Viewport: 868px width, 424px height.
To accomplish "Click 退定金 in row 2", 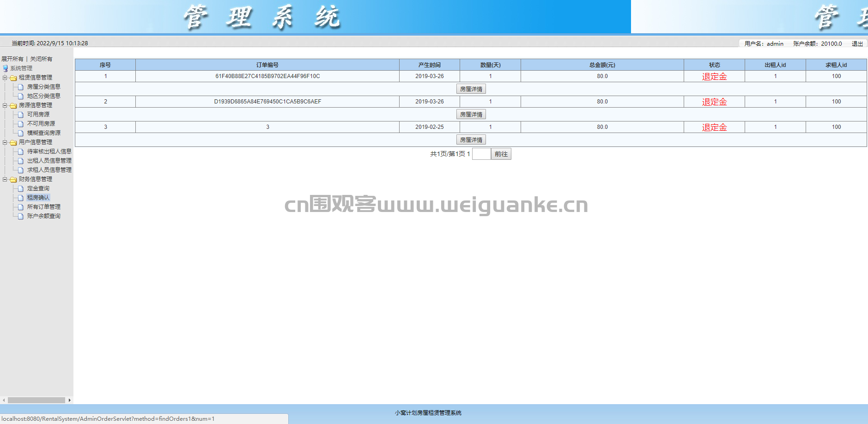I will (x=714, y=102).
